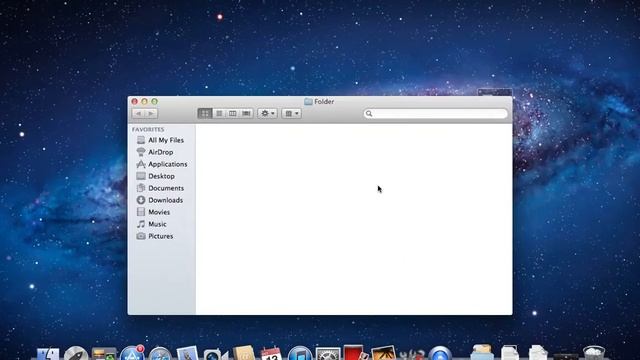Go back using the Finder back arrow

click(x=138, y=113)
